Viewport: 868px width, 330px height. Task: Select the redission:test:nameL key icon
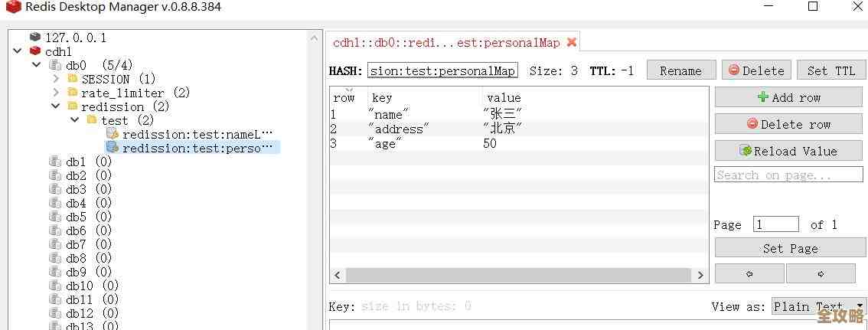click(x=112, y=133)
